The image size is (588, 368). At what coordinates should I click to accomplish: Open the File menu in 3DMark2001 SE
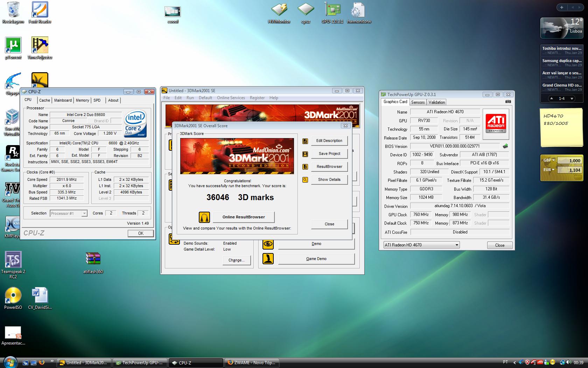167,98
